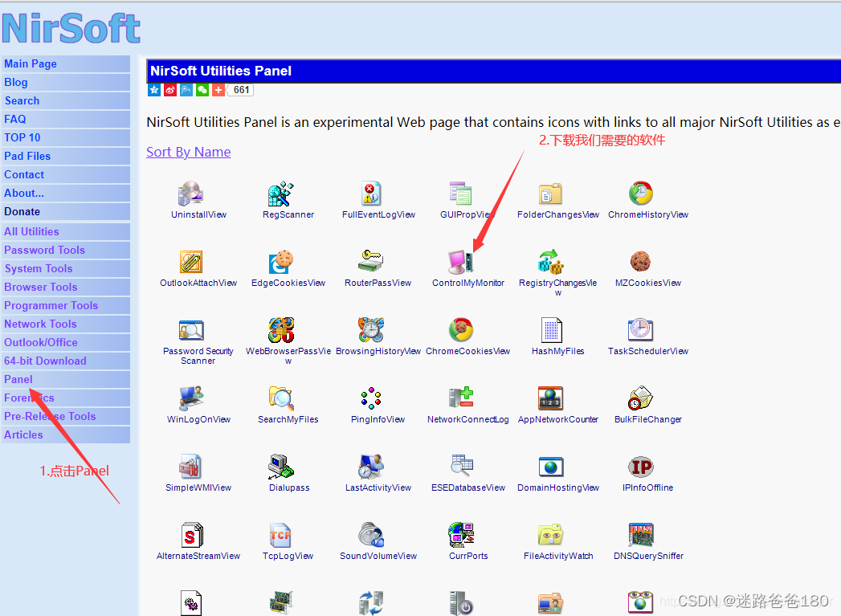Viewport: 841px width, 616px height.
Task: Share the page via Weibo icon
Action: point(170,90)
